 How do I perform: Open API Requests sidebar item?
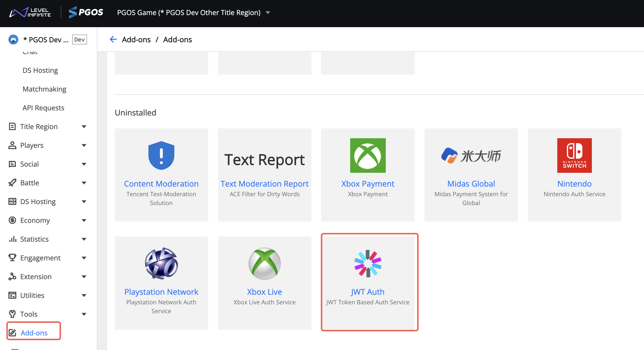click(x=43, y=108)
